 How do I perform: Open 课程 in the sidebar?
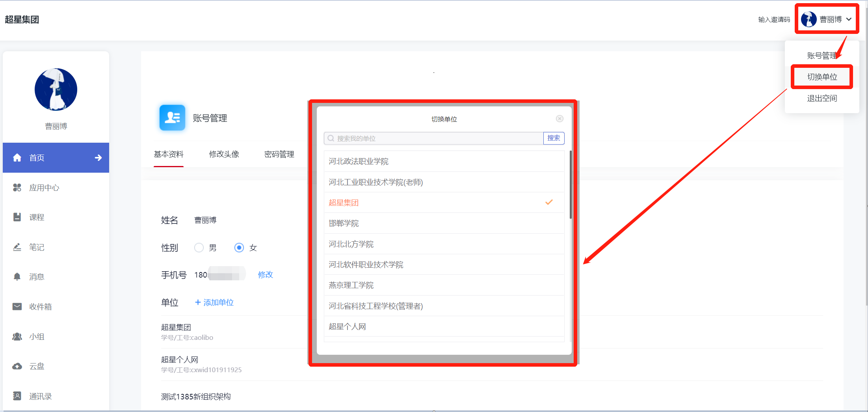56,217
